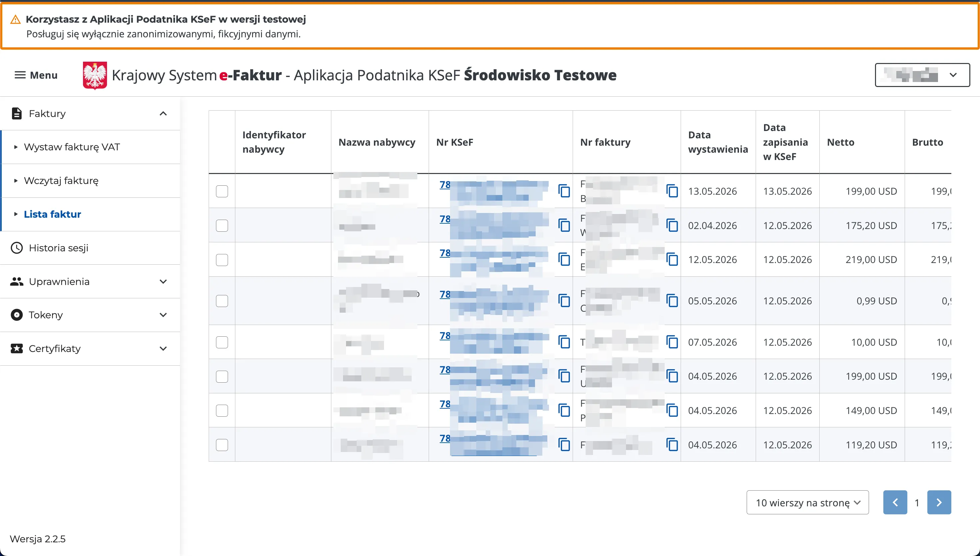Open the user account dropdown at top right

tap(922, 75)
